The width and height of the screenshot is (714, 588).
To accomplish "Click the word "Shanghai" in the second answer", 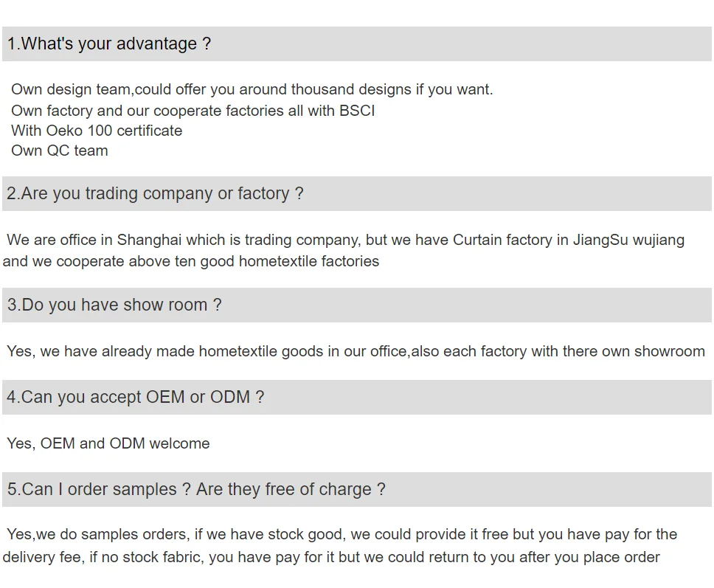I will click(150, 241).
